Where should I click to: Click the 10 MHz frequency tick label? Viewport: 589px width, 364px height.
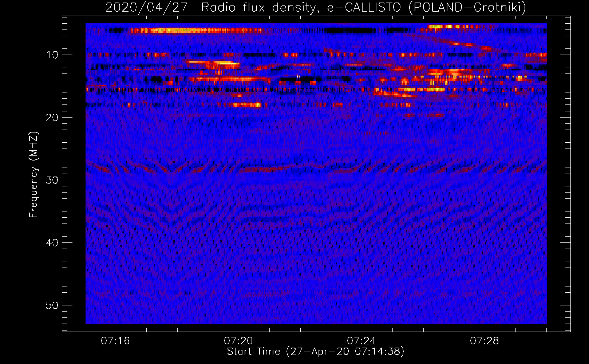tap(52, 55)
